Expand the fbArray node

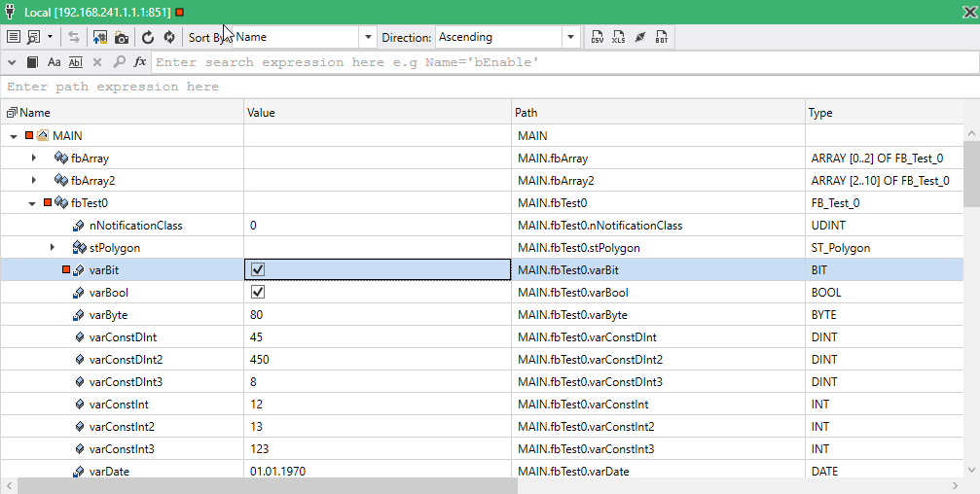(34, 158)
